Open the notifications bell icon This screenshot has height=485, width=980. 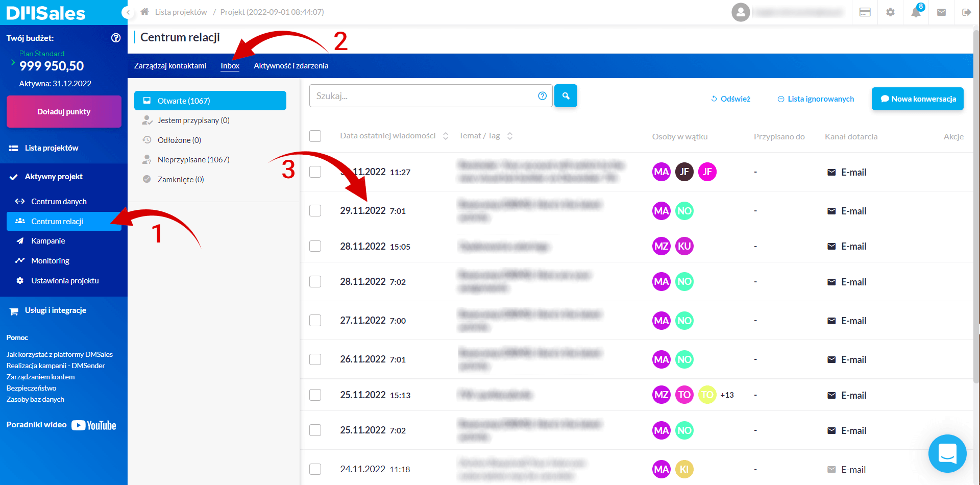pyautogui.click(x=916, y=12)
